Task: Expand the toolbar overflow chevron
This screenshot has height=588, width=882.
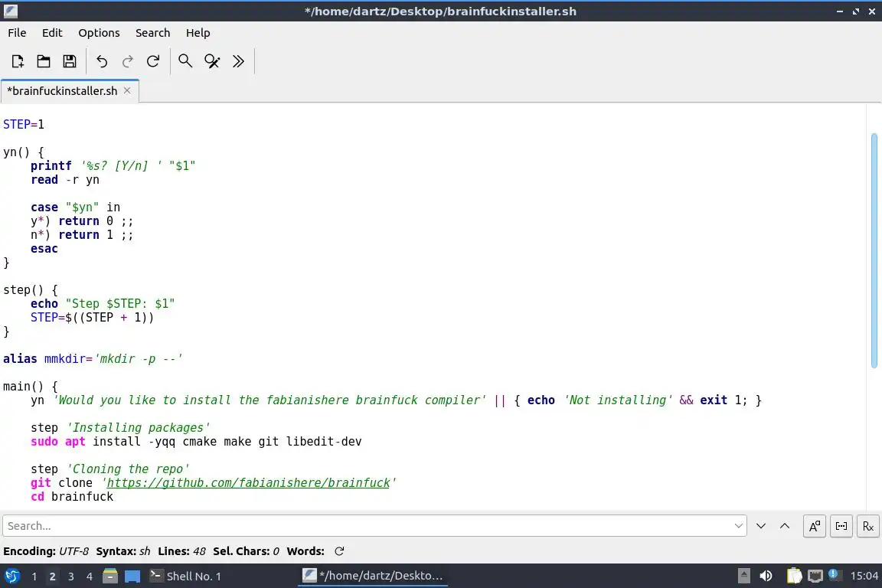Action: (239, 60)
